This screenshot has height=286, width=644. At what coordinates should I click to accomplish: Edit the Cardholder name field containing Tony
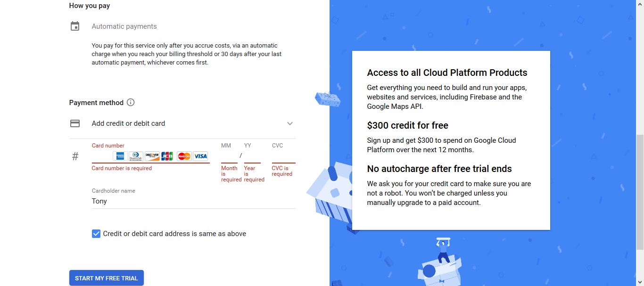pos(194,201)
